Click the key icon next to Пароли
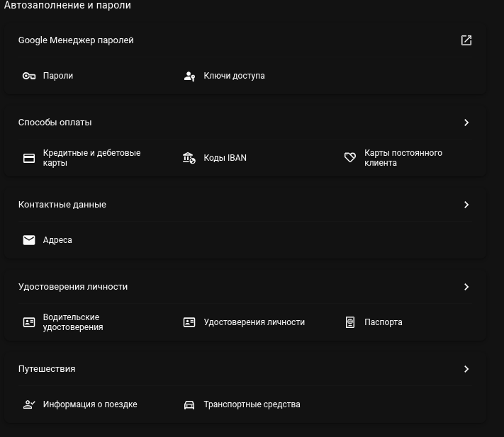Image resolution: width=504 pixels, height=437 pixels. point(29,76)
